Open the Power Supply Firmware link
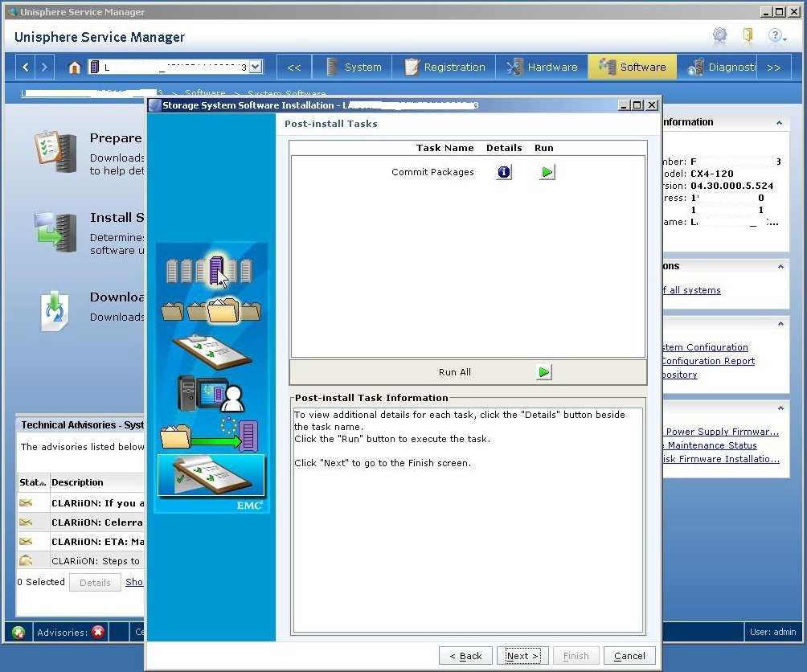This screenshot has width=807, height=672. point(721,431)
